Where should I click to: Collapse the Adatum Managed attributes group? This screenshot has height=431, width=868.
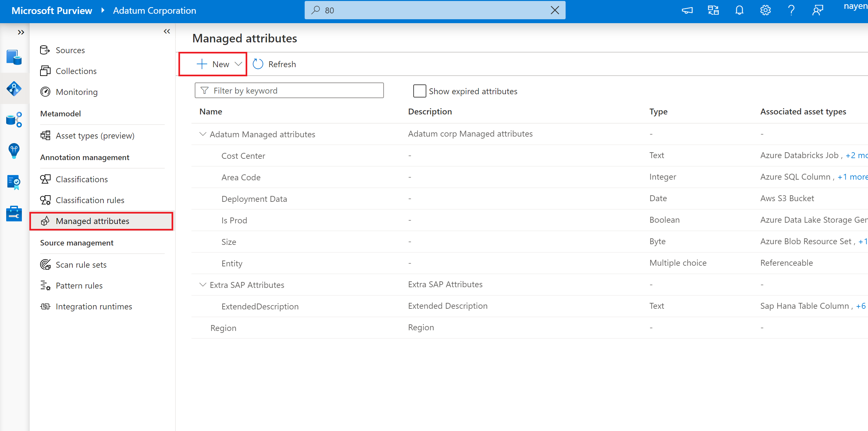203,134
